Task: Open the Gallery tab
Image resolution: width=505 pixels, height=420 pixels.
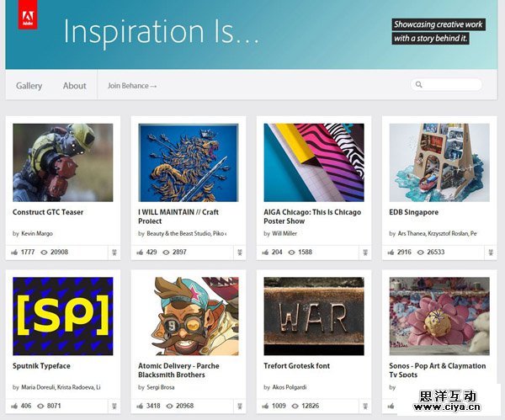Action: tap(29, 86)
